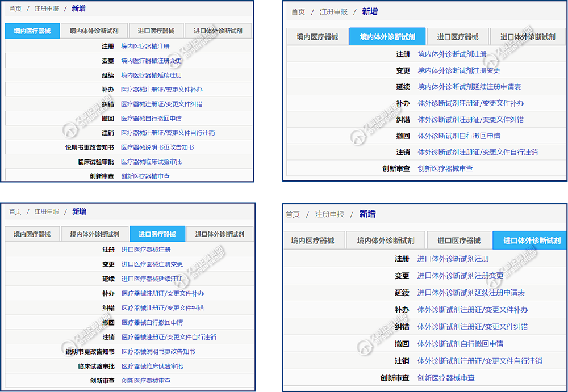The width and height of the screenshot is (568, 392).
Task: Open the 境内医疗器械注册 link
Action: (x=145, y=47)
